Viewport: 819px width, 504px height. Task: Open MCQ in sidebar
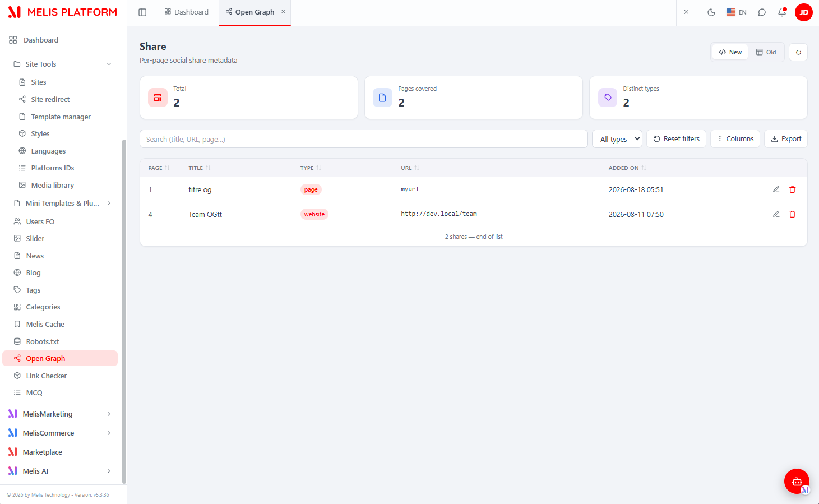point(34,392)
